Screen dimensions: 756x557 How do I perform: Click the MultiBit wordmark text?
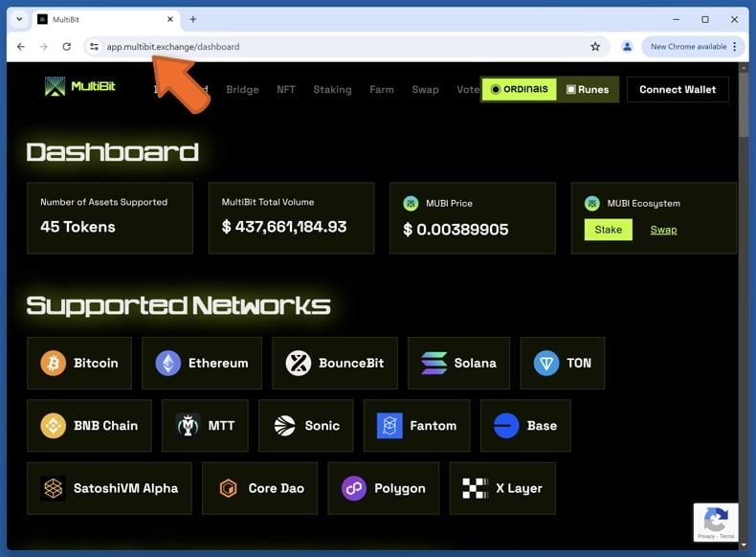(x=93, y=86)
